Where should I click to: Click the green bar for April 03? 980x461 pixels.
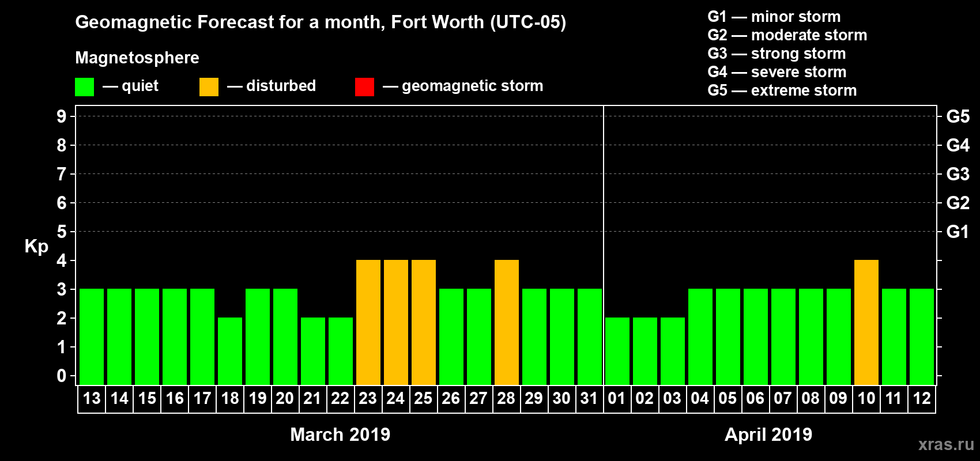673,352
